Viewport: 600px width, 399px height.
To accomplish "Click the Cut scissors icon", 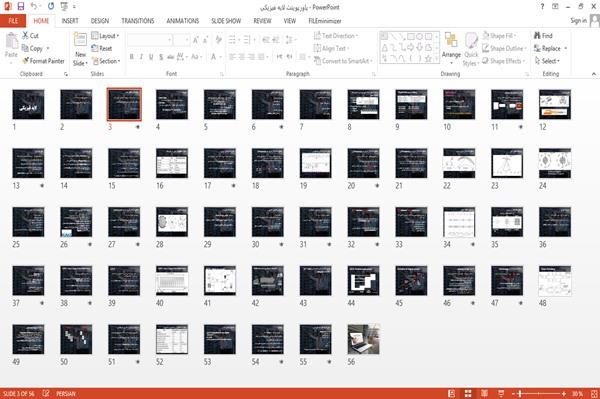I will 25,36.
